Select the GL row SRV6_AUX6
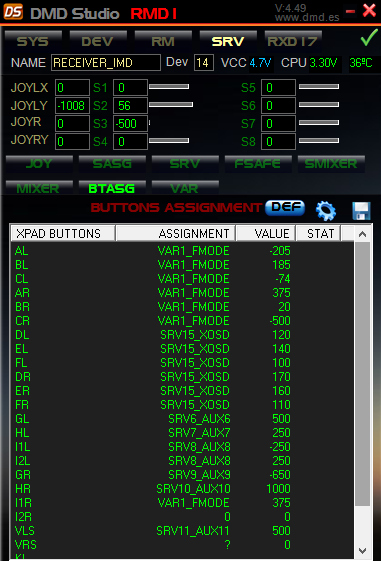Screen dimensions: 381x561 pyautogui.click(x=182, y=419)
